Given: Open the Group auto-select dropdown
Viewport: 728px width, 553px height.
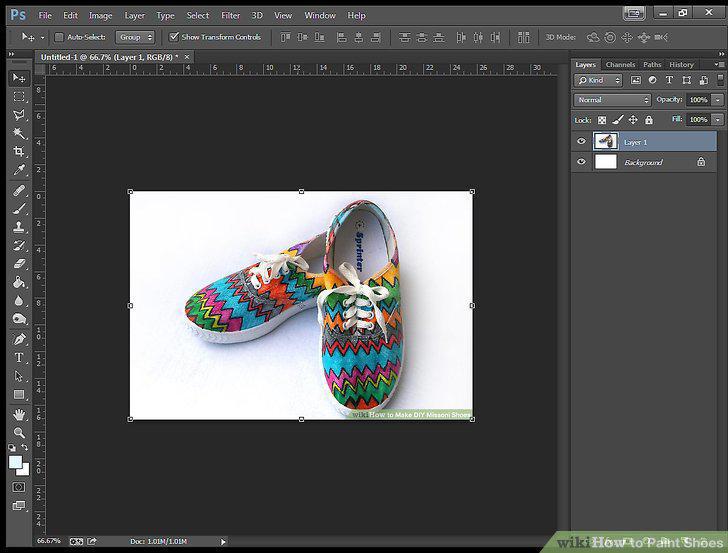Looking at the screenshot, I should pyautogui.click(x=135, y=37).
